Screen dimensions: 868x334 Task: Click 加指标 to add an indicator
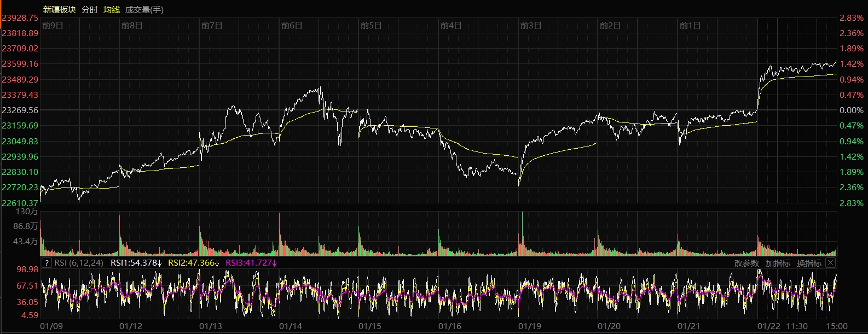[x=778, y=263]
